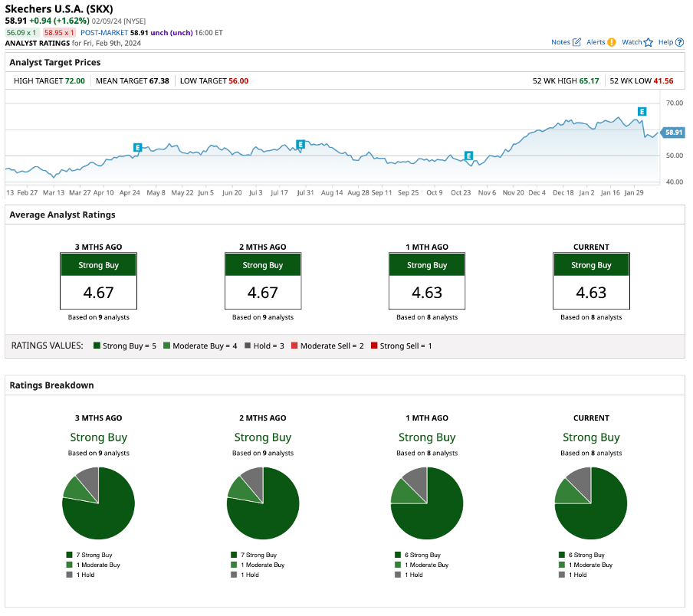
Task: Click the earnings E marker near Jul 31
Action: coord(301,144)
